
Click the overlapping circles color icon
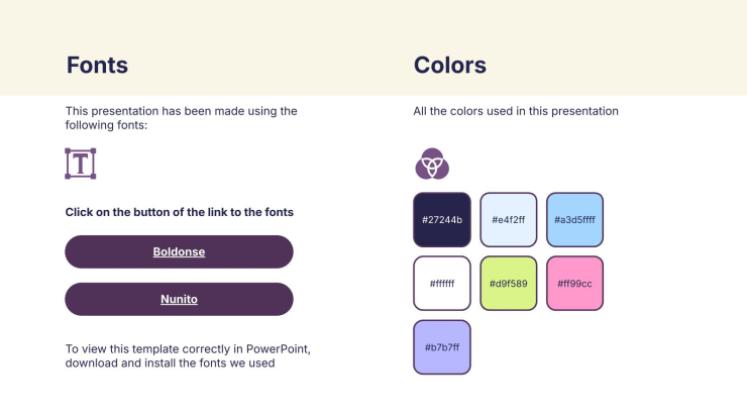coord(432,163)
